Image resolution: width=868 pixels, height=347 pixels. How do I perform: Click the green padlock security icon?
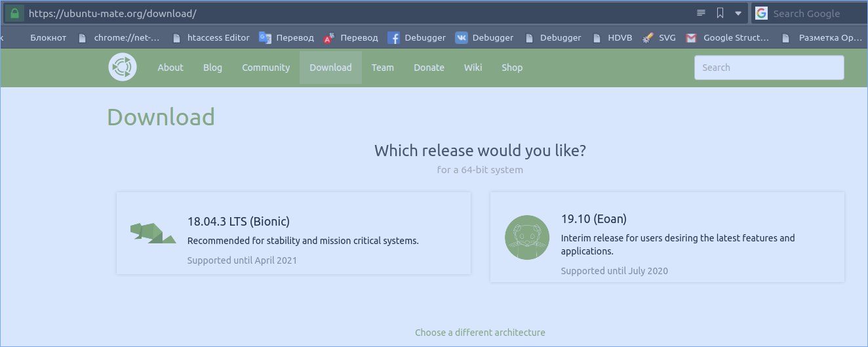coord(14,13)
